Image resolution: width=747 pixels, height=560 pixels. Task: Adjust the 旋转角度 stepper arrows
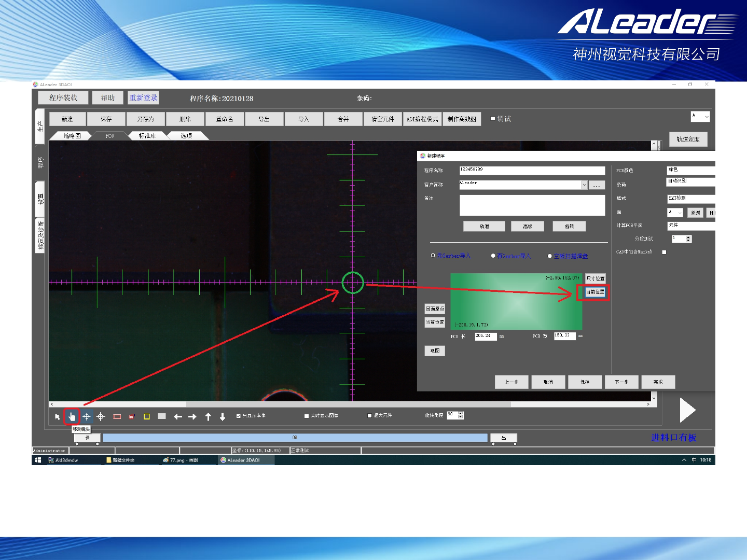461,415
